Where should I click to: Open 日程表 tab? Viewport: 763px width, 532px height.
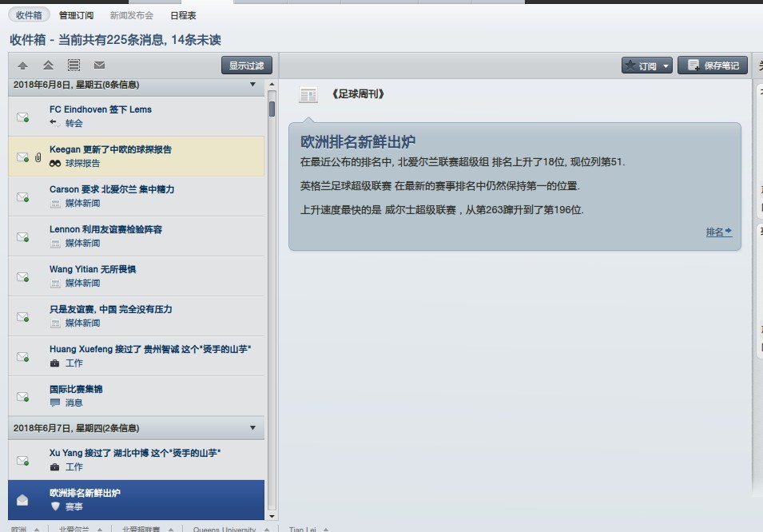point(183,15)
